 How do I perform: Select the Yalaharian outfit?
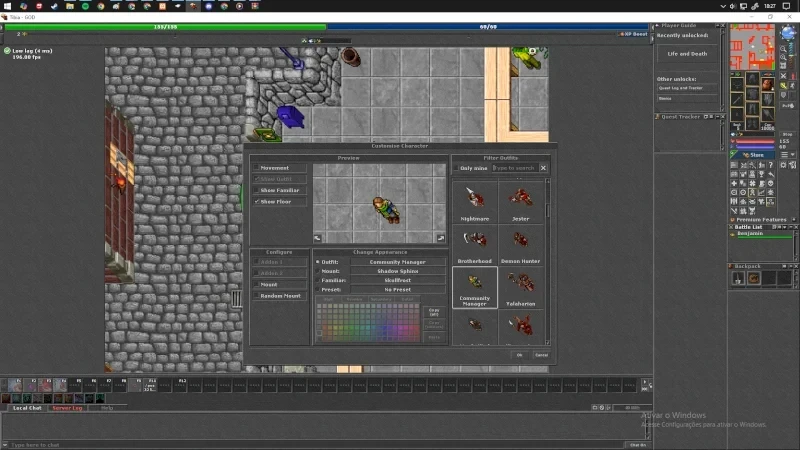pos(520,288)
